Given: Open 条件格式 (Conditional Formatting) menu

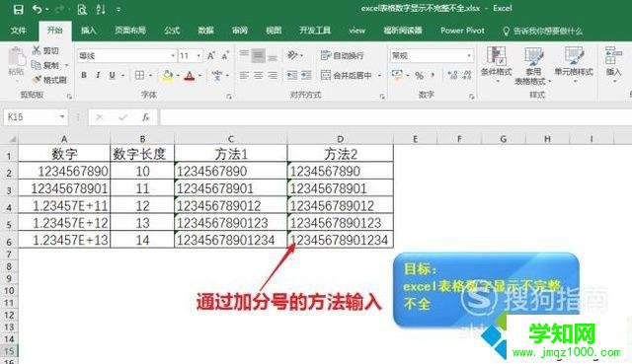Looking at the screenshot, I should (496, 64).
